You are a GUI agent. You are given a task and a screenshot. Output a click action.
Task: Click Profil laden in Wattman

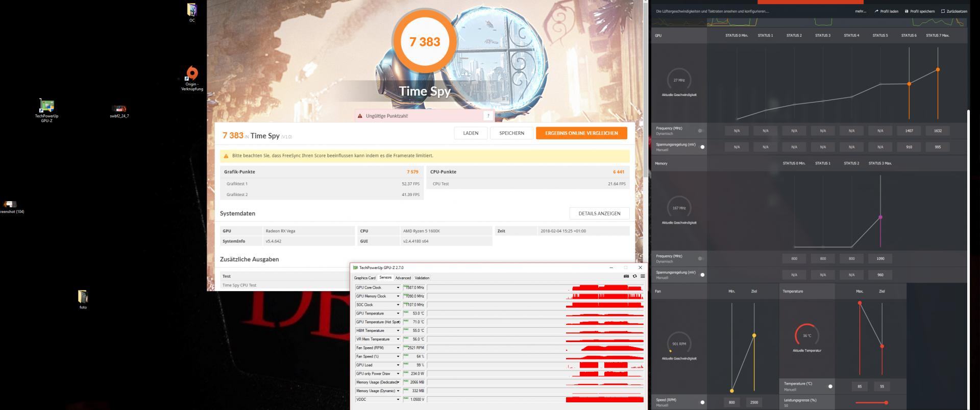(887, 11)
